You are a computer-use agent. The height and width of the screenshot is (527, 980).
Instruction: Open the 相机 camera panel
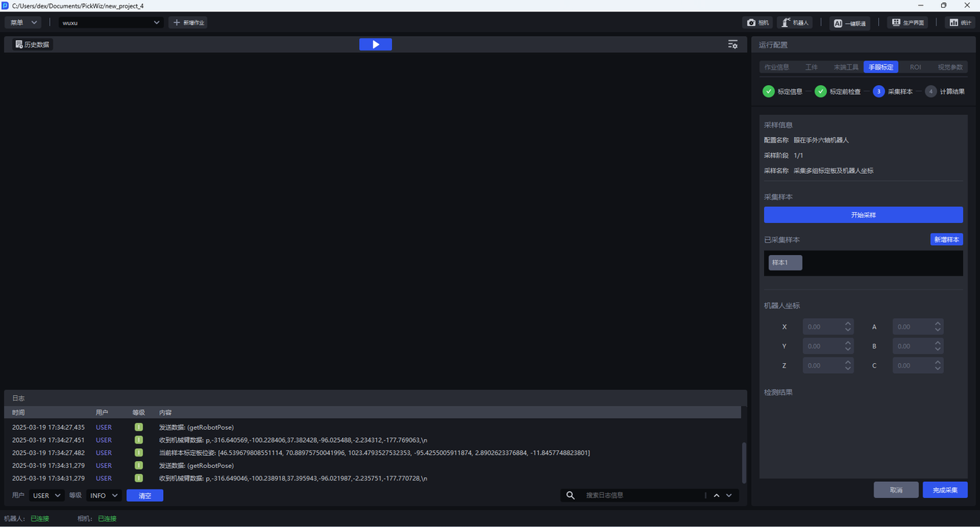pos(758,23)
